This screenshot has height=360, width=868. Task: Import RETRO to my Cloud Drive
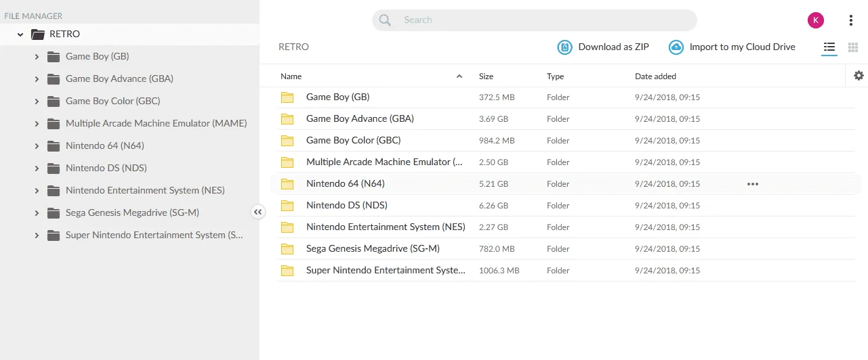click(732, 47)
